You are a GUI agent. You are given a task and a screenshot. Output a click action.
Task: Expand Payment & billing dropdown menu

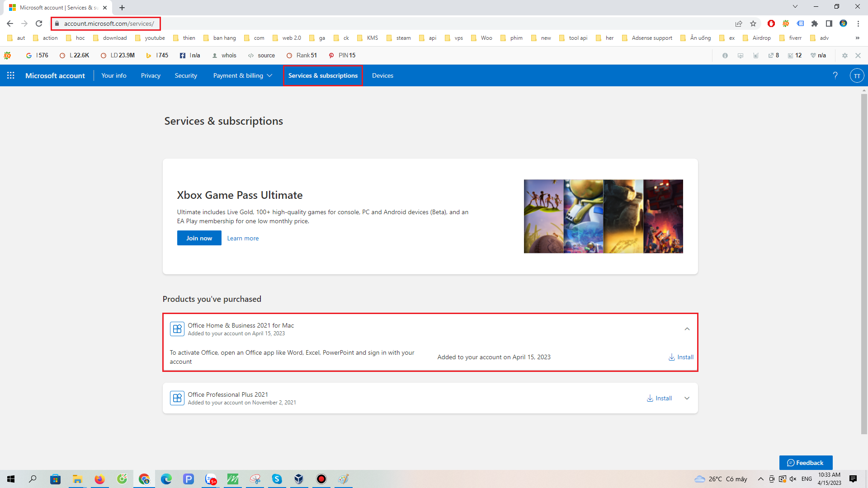[243, 75]
